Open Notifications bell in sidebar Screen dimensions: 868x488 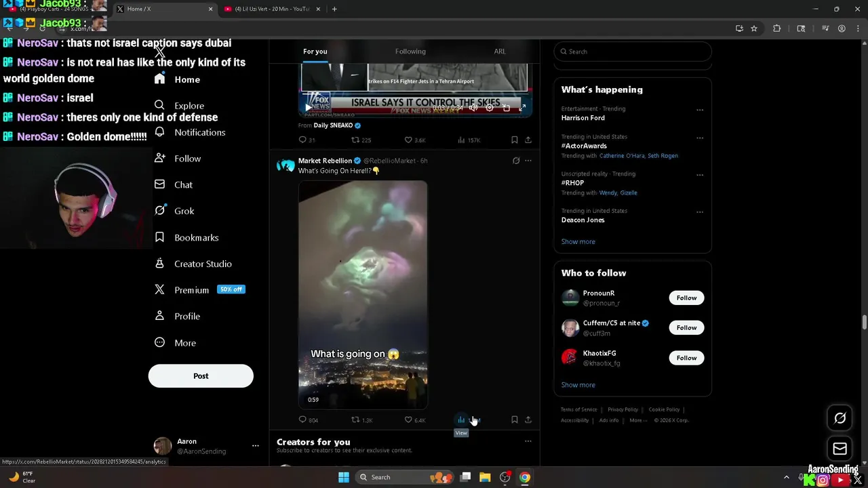point(159,132)
